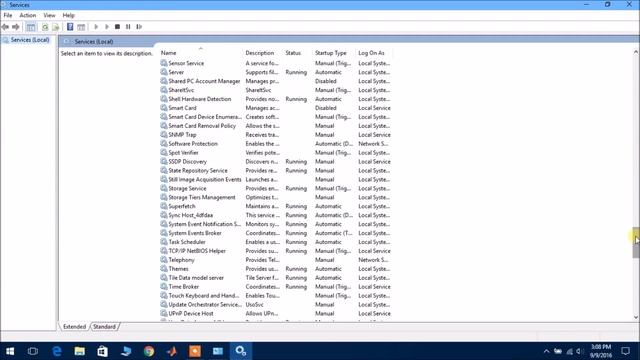Select Sync Host_4dfdaa service

191,215
